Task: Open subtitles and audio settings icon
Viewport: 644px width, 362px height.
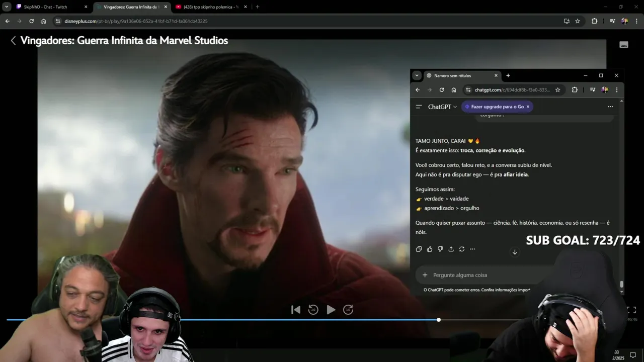Action: [624, 45]
